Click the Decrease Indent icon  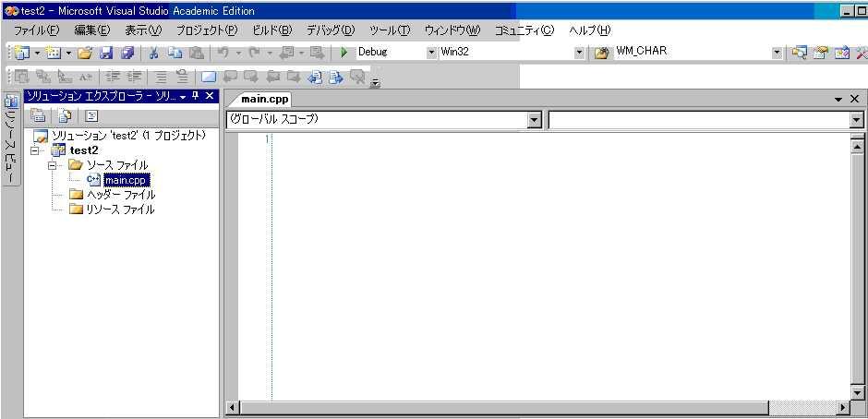(113, 77)
